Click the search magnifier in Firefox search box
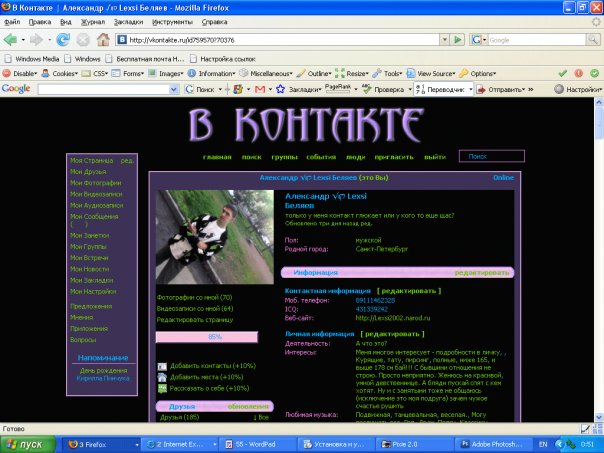The width and height of the screenshot is (604, 453). click(x=592, y=40)
